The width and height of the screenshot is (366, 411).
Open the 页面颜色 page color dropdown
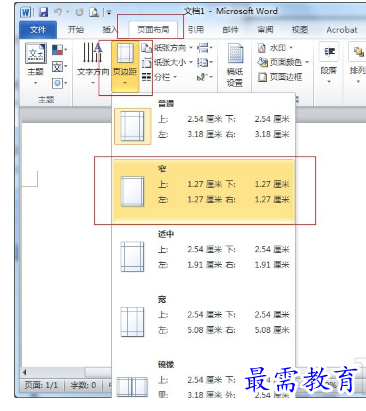tap(283, 62)
